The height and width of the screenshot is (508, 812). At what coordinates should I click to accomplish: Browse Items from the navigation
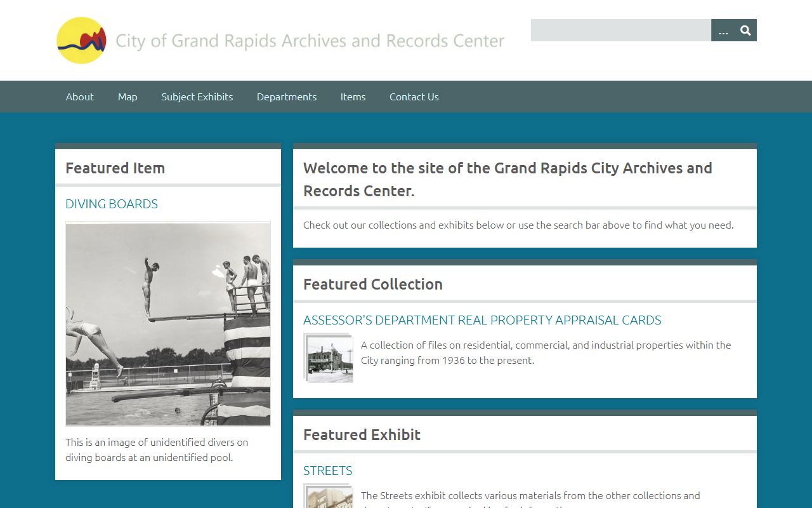[x=353, y=97]
